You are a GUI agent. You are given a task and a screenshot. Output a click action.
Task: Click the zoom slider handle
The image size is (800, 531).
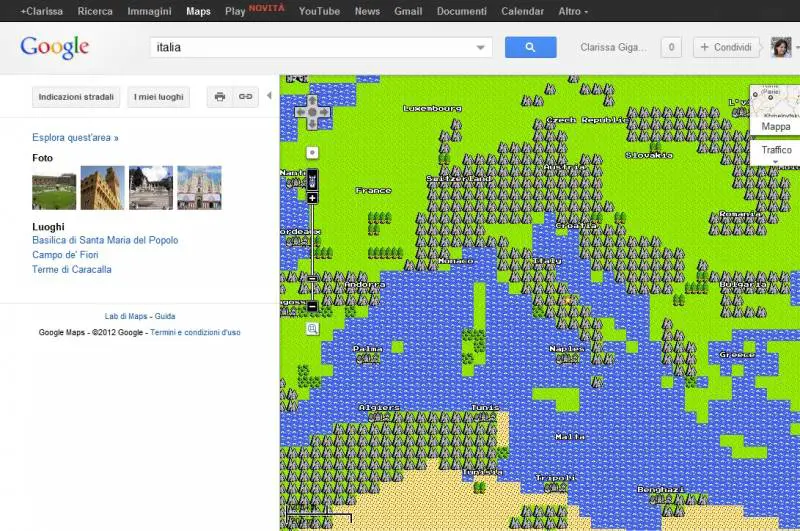tap(312, 278)
